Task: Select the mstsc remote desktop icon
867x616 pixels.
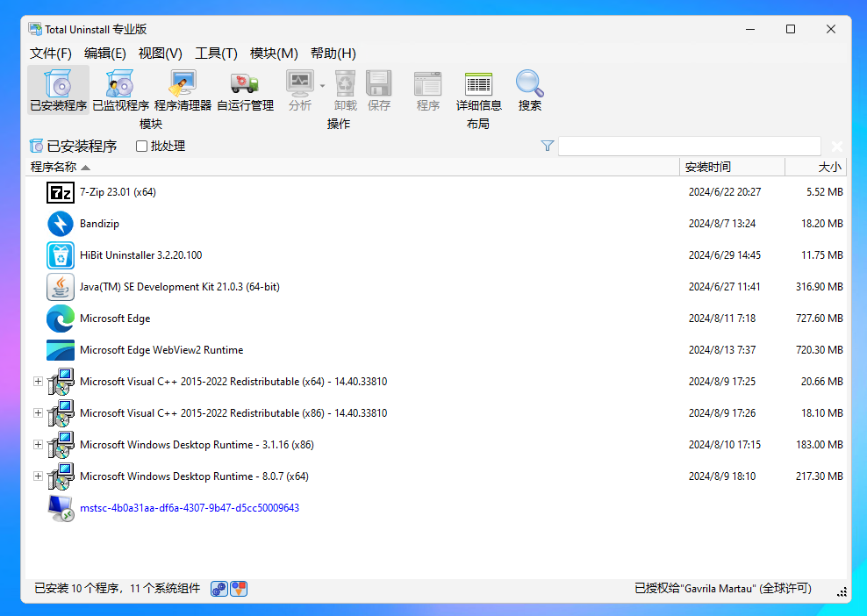Action: pos(61,508)
